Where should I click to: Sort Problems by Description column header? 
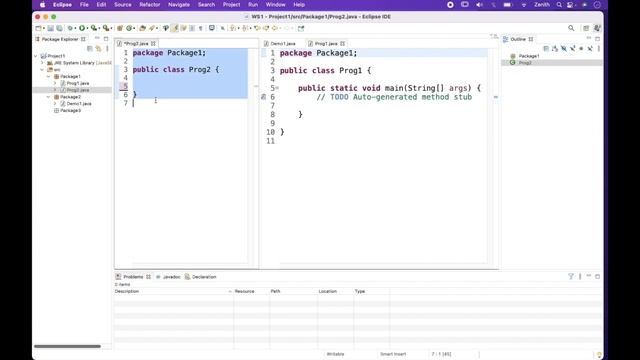click(173, 291)
